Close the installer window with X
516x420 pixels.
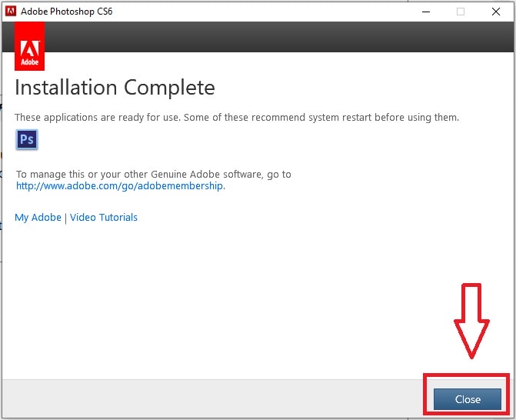coord(495,12)
